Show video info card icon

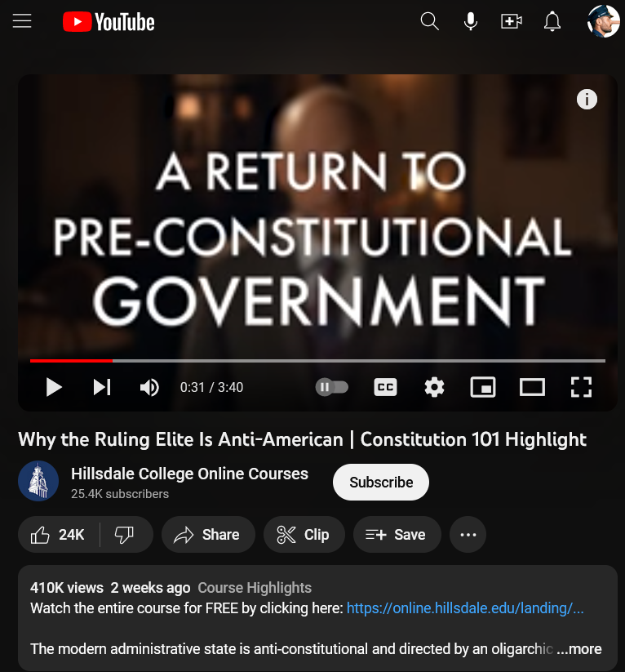click(x=587, y=100)
